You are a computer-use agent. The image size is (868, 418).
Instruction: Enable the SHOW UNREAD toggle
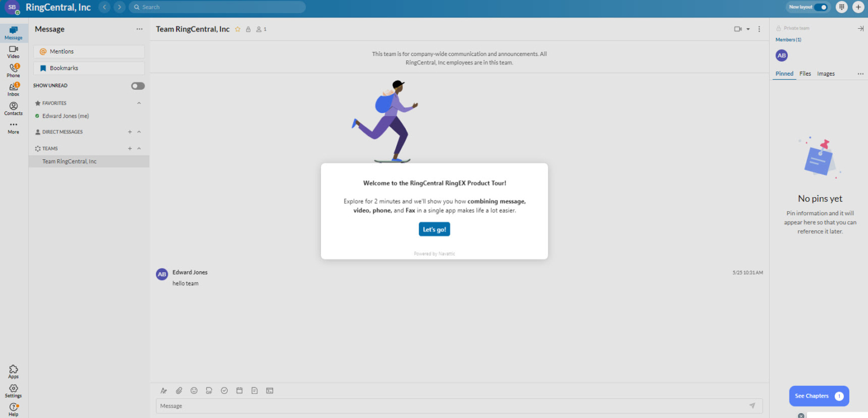tap(137, 85)
